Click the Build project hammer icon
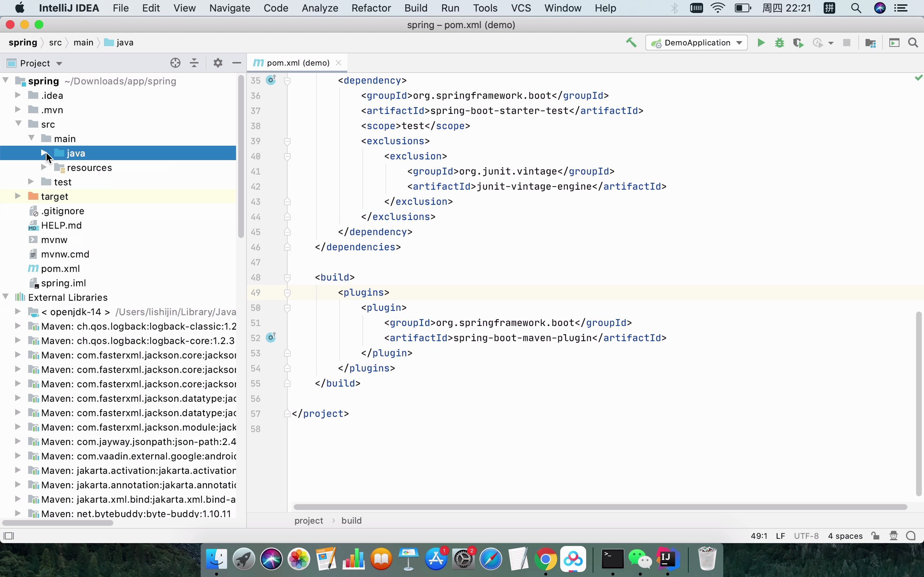 click(631, 43)
